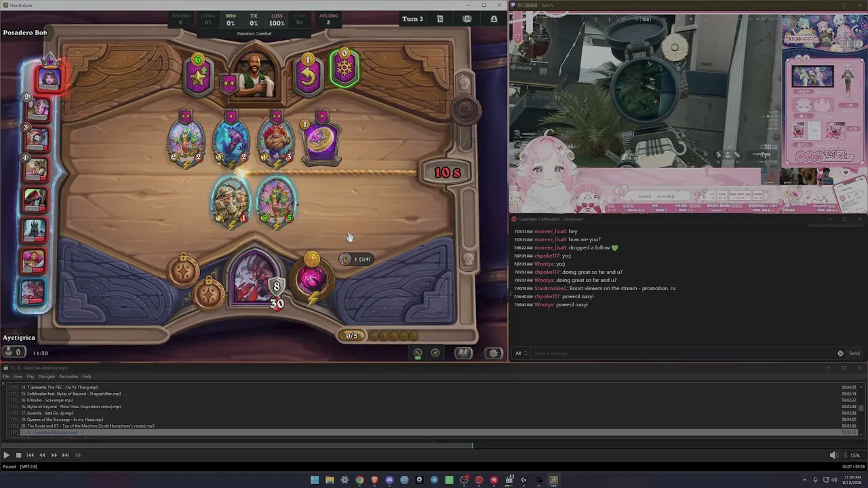The image size is (868, 488).
Task: Open the 'All' chat filter dropdown
Action: [x=521, y=353]
